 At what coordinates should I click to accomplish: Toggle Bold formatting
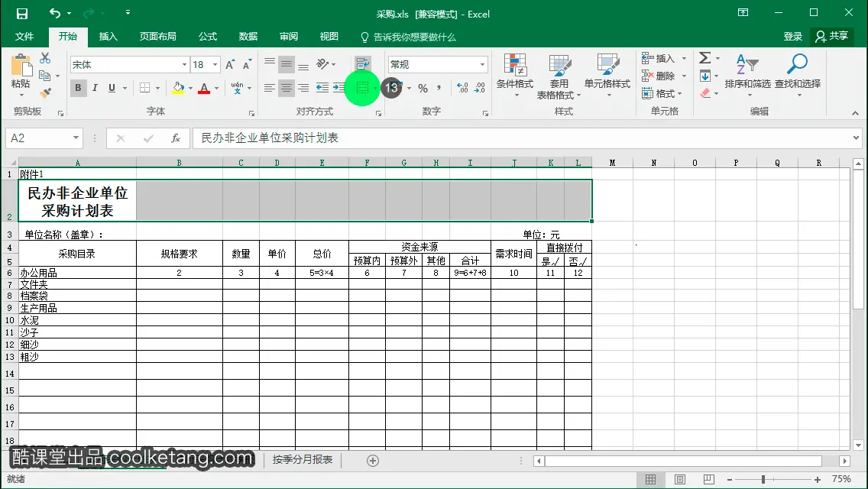coord(78,88)
